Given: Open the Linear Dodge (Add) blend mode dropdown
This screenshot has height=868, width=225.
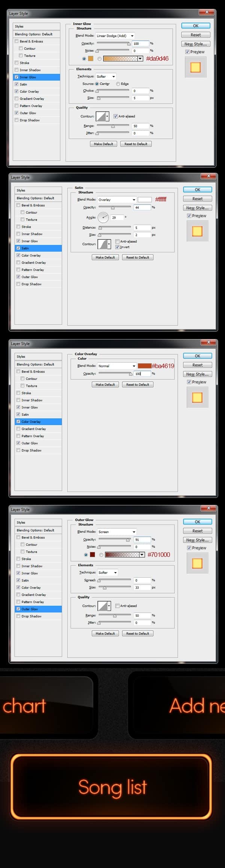Looking at the screenshot, I should pos(115,36).
